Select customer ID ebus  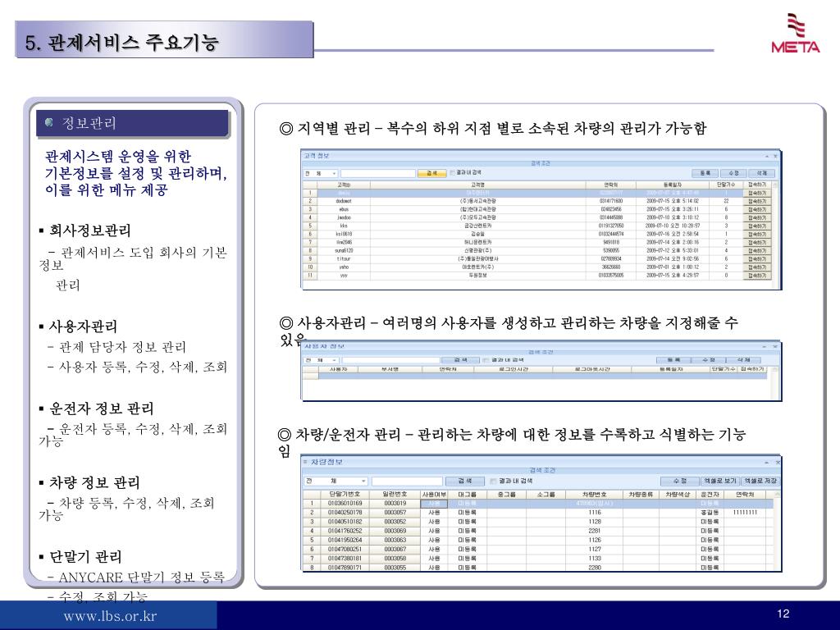tap(344, 209)
